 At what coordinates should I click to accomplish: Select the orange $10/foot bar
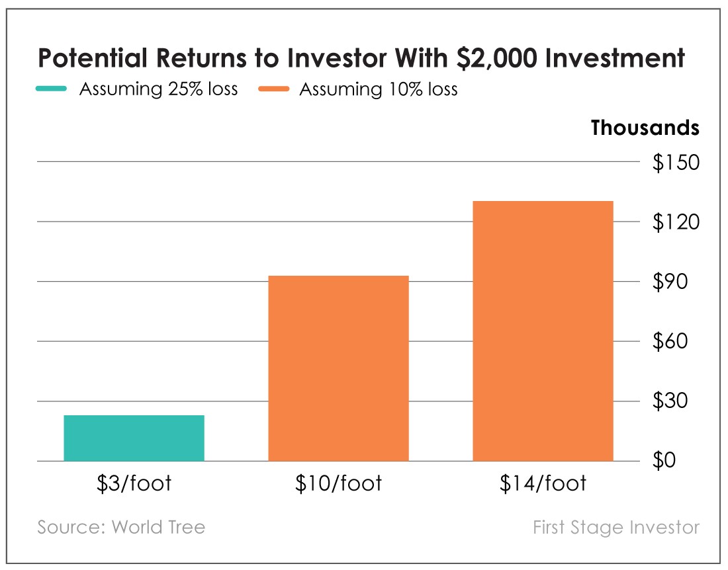pos(338,368)
